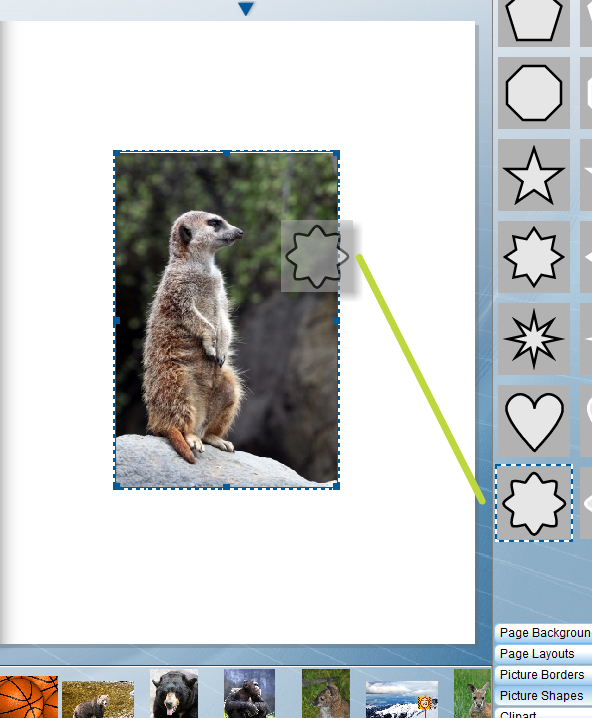
Task: Click the blue triangle page marker
Action: 246,9
